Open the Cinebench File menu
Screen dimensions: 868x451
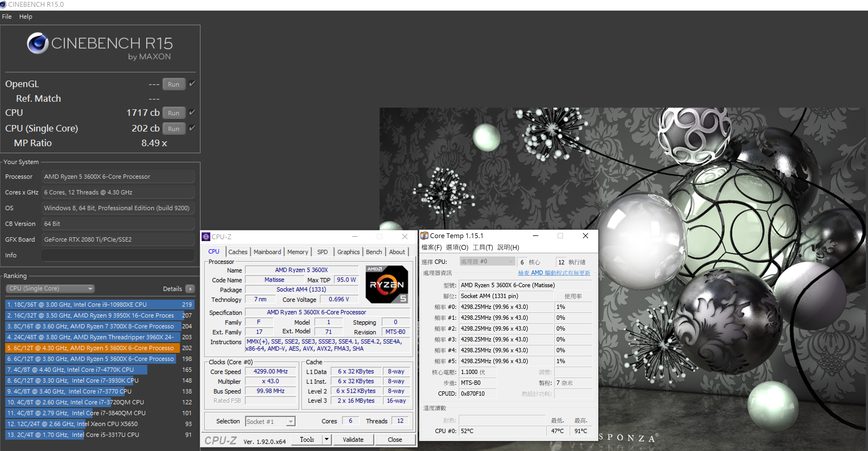7,17
